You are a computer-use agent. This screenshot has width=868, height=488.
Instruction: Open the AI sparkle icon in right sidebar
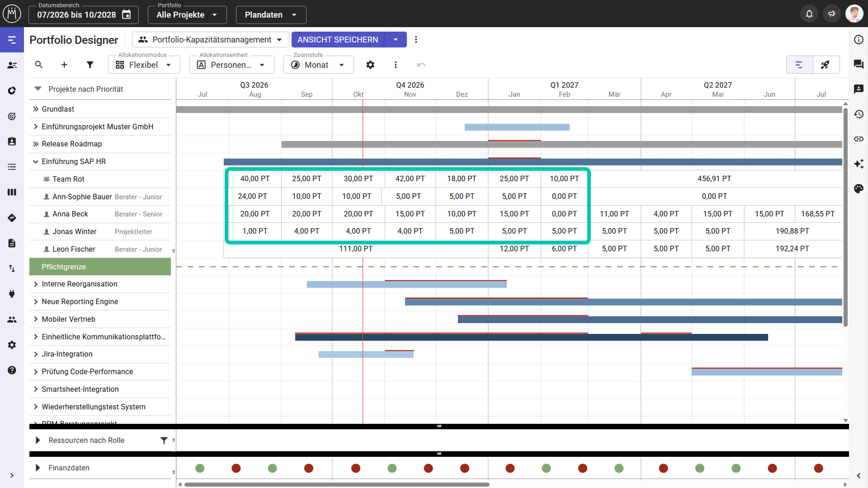tap(859, 164)
